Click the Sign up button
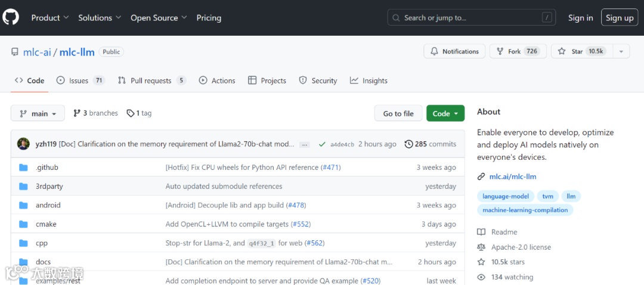The width and height of the screenshot is (644, 285). [620, 18]
